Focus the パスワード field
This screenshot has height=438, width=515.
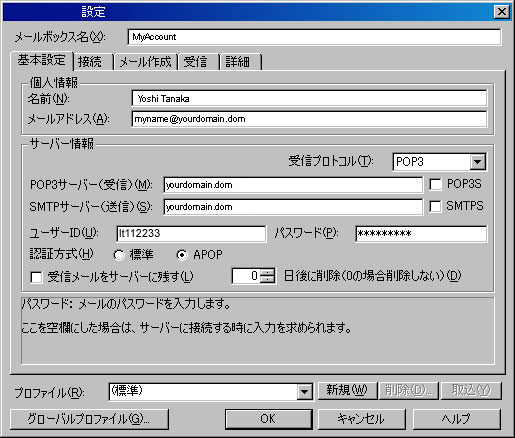421,234
